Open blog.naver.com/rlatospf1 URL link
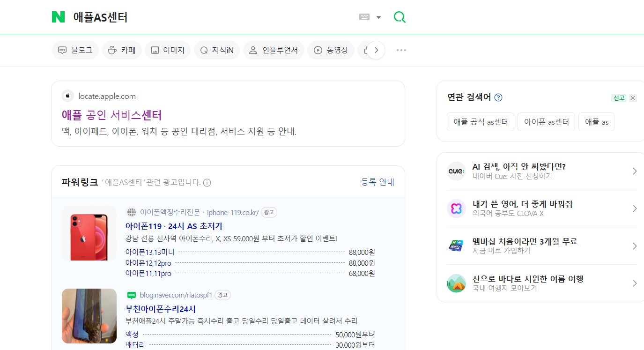644x350 pixels. click(176, 295)
